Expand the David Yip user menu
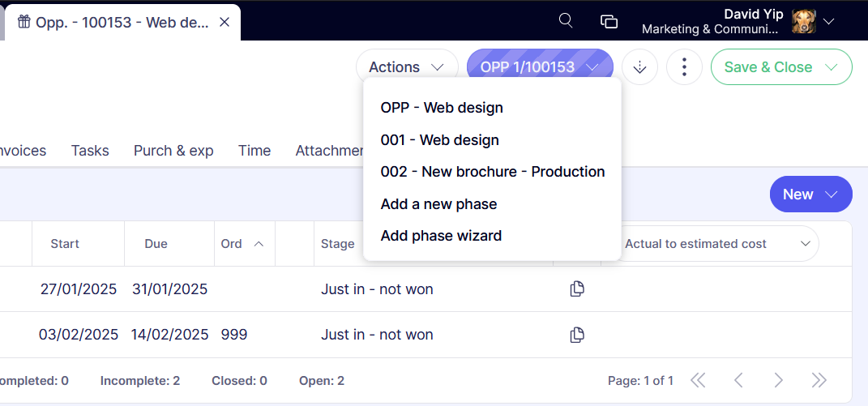Viewport: 868px width, 406px height. click(x=828, y=22)
